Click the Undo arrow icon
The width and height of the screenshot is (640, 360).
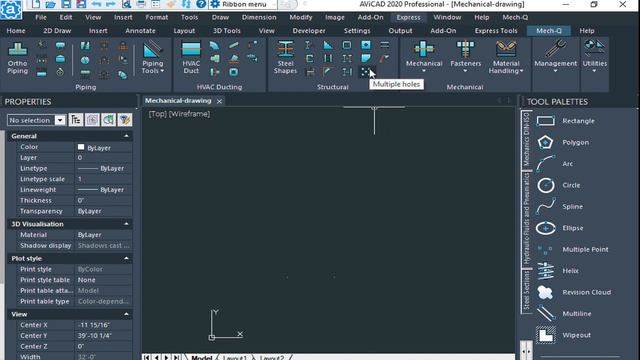96,4
